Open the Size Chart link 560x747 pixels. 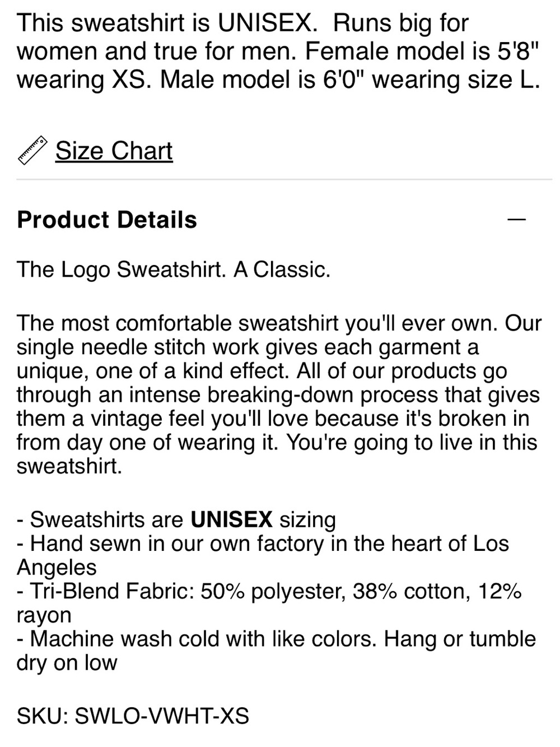point(114,151)
